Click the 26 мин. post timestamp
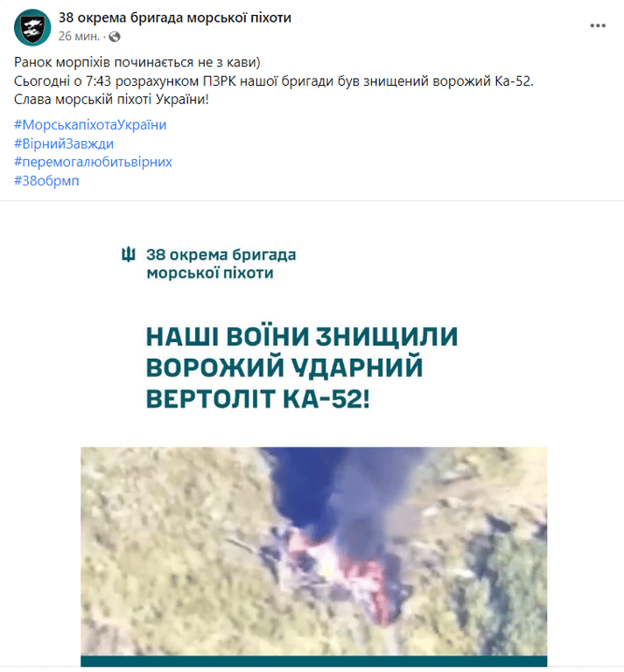The image size is (624, 672). [x=79, y=37]
